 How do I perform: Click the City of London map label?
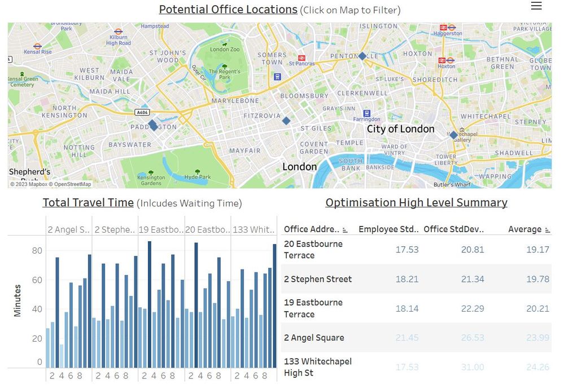pyautogui.click(x=401, y=129)
